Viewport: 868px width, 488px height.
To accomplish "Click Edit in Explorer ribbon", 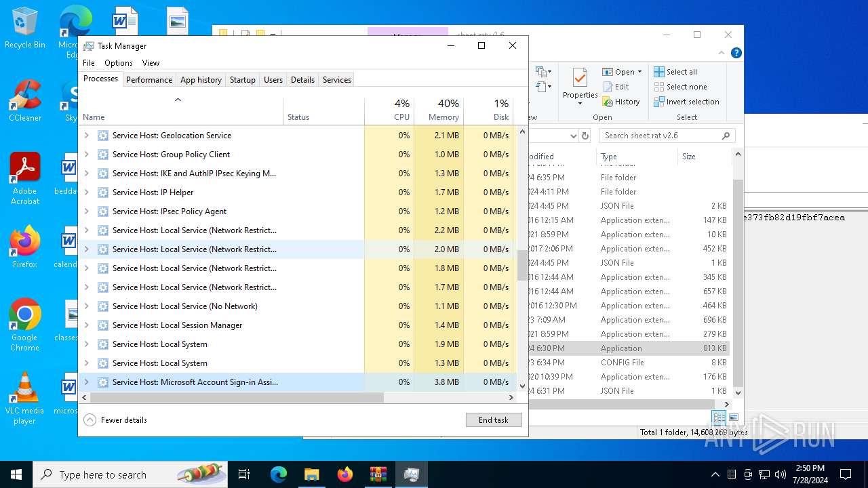I will pyautogui.click(x=616, y=87).
